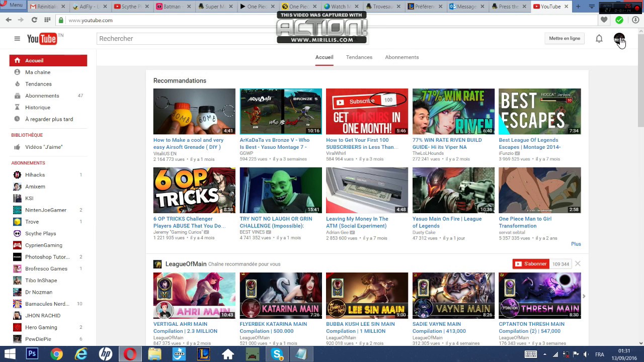Open the PewDiePie subscription
The width and height of the screenshot is (644, 362).
pyautogui.click(x=38, y=339)
